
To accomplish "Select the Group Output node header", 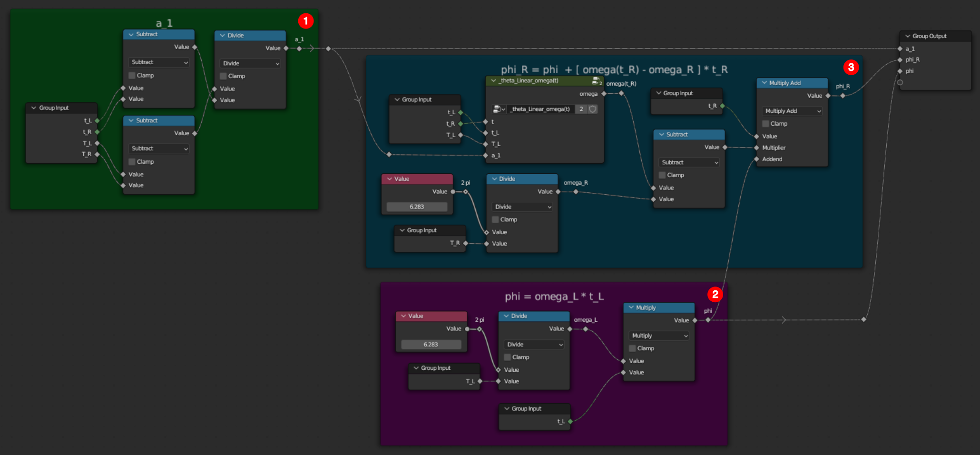I will pos(935,36).
